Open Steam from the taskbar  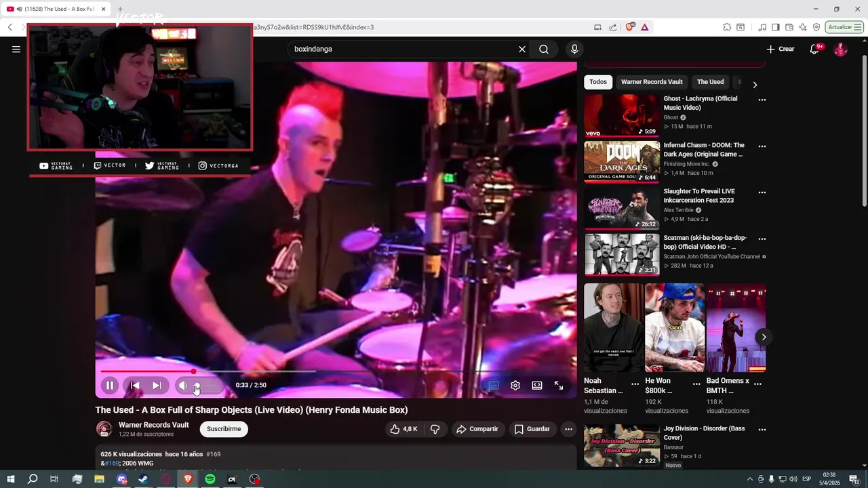tap(143, 479)
